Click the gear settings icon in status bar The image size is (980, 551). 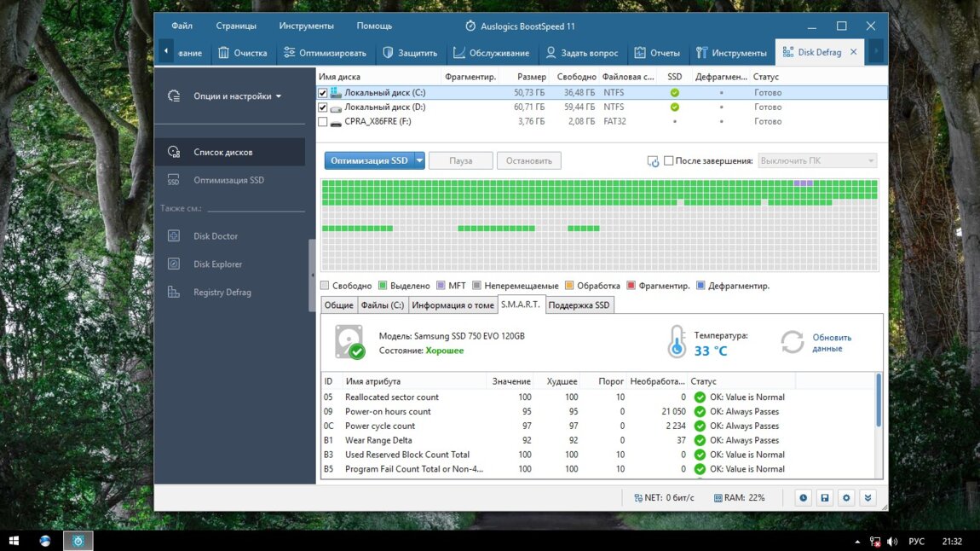coord(846,497)
